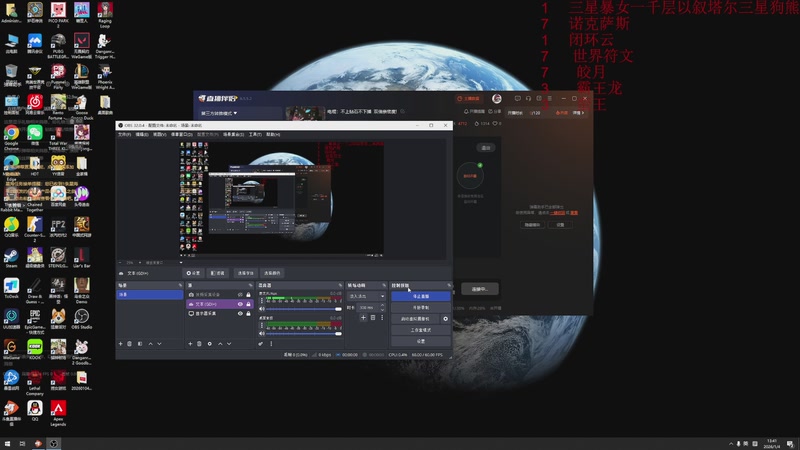Click 开始录制 start recording button

[421, 308]
